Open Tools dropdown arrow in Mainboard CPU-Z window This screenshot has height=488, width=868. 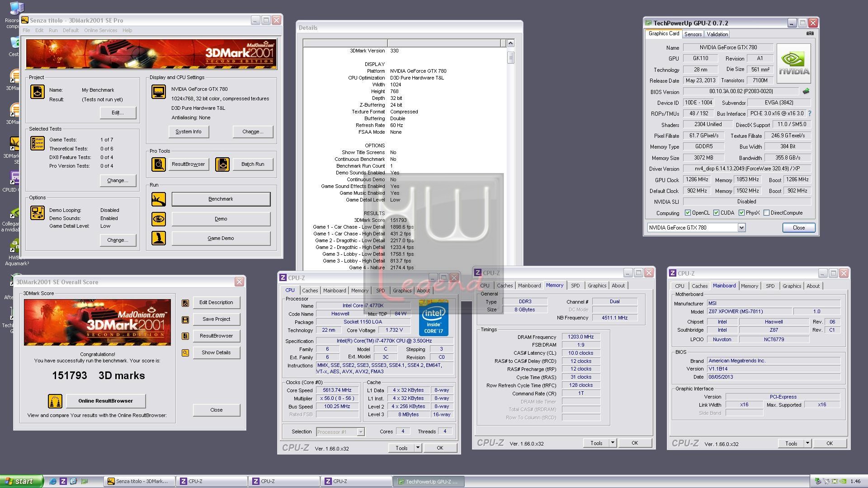click(x=807, y=443)
